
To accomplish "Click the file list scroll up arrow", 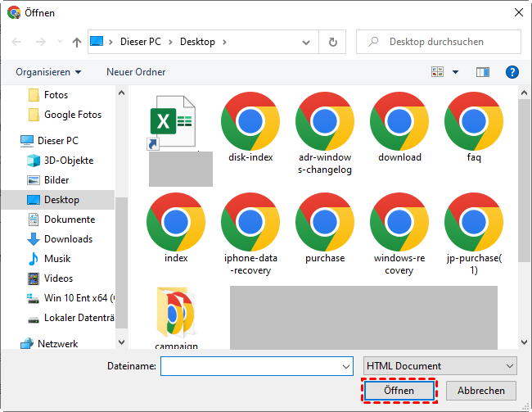I will pyautogui.click(x=524, y=93).
